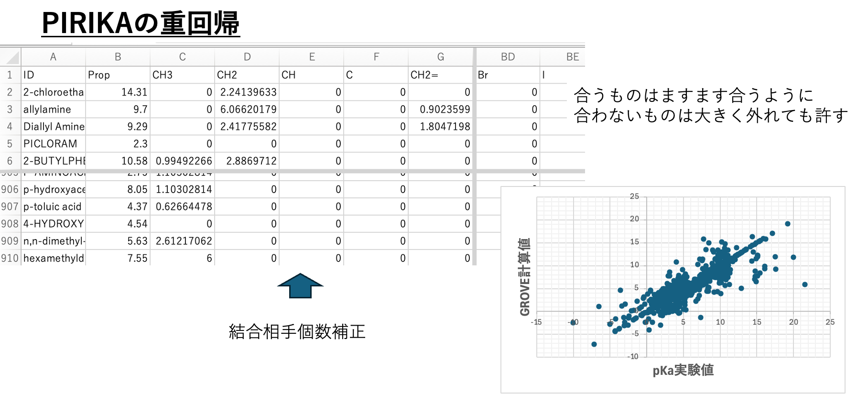
Task: Select the '2-BUTYLPHE' cell
Action: point(53,161)
